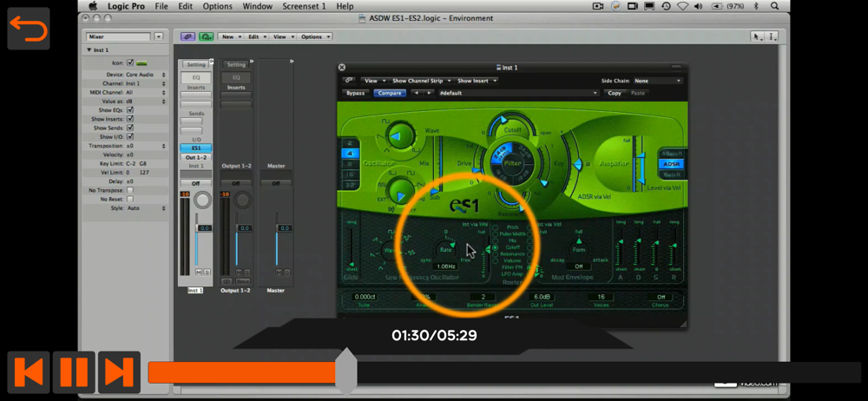Open the Options menu in menu bar

coord(218,6)
